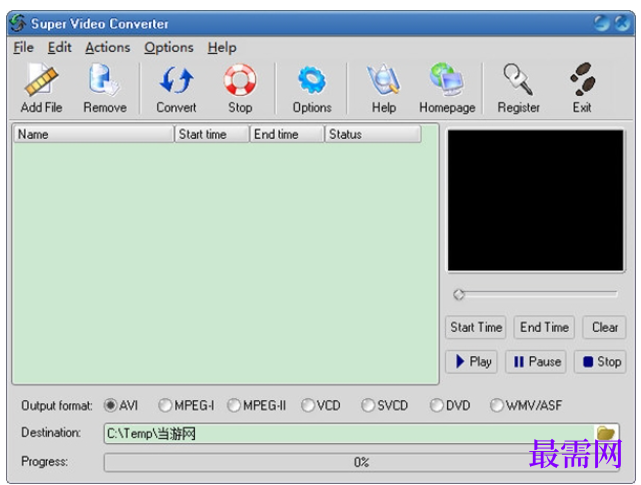
Task: Click the Status column header
Action: point(373,134)
